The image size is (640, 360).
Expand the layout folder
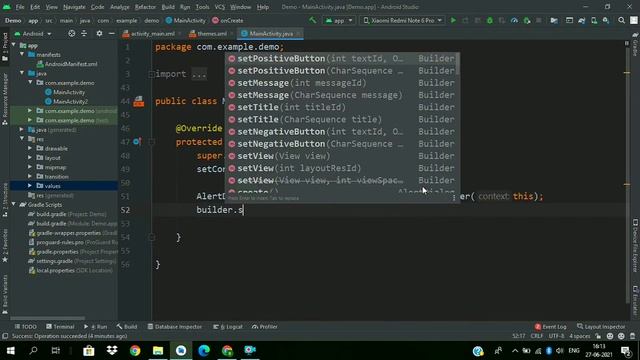[30, 158]
